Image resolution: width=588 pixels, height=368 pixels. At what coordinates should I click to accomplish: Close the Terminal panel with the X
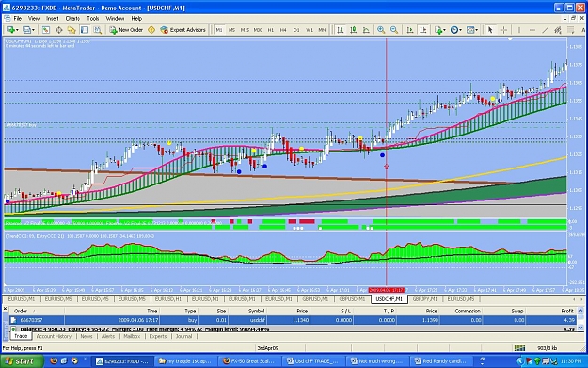pos(5,309)
